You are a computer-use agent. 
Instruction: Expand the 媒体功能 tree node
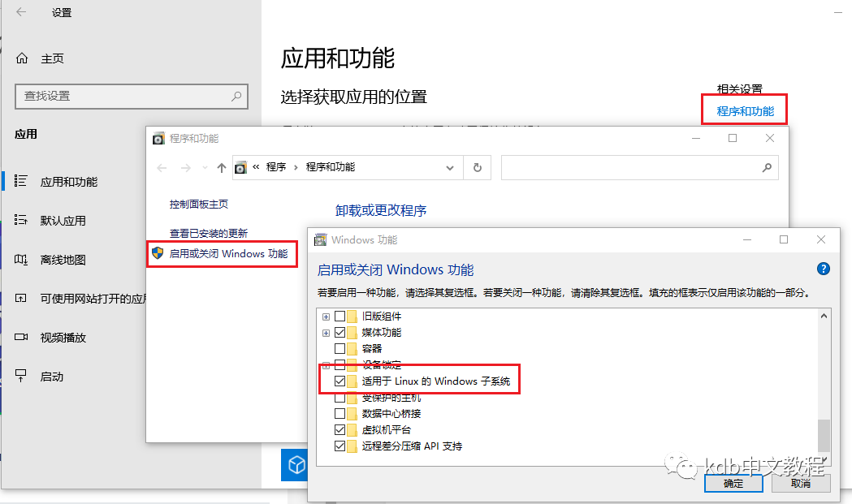coord(326,333)
